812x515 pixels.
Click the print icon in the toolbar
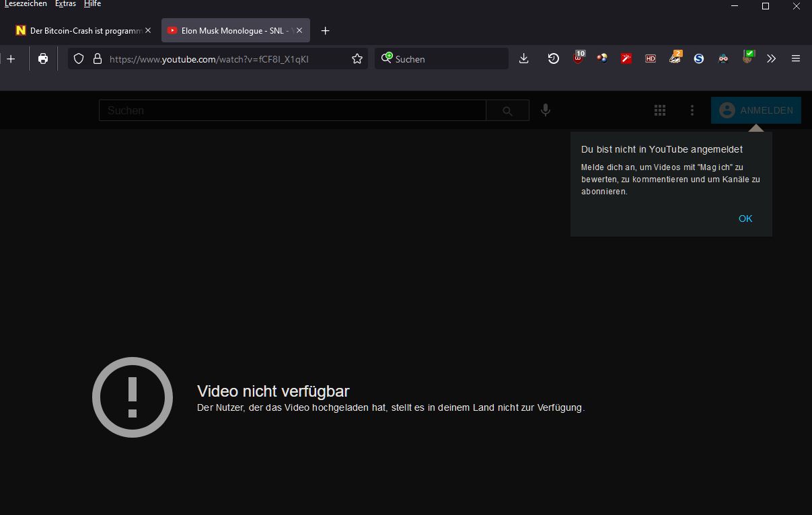[43, 58]
